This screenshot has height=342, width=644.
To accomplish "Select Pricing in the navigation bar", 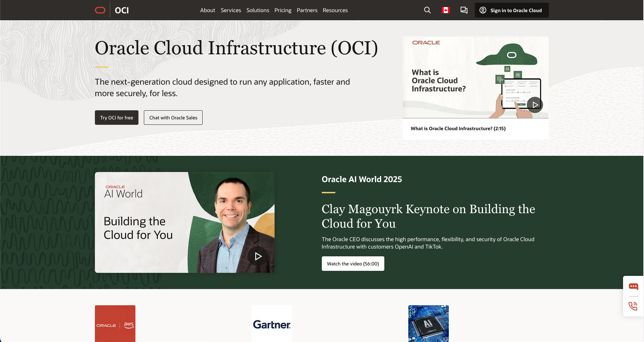I will point(283,10).
